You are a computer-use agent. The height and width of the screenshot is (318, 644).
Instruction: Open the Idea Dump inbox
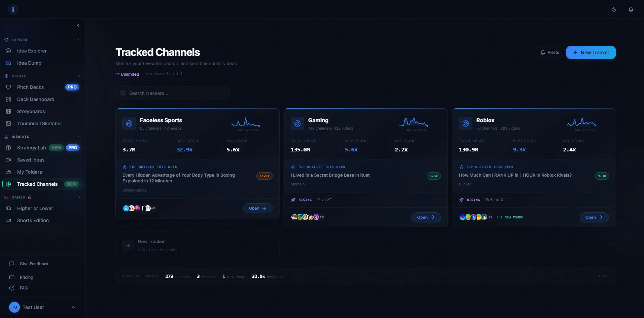tap(30, 63)
